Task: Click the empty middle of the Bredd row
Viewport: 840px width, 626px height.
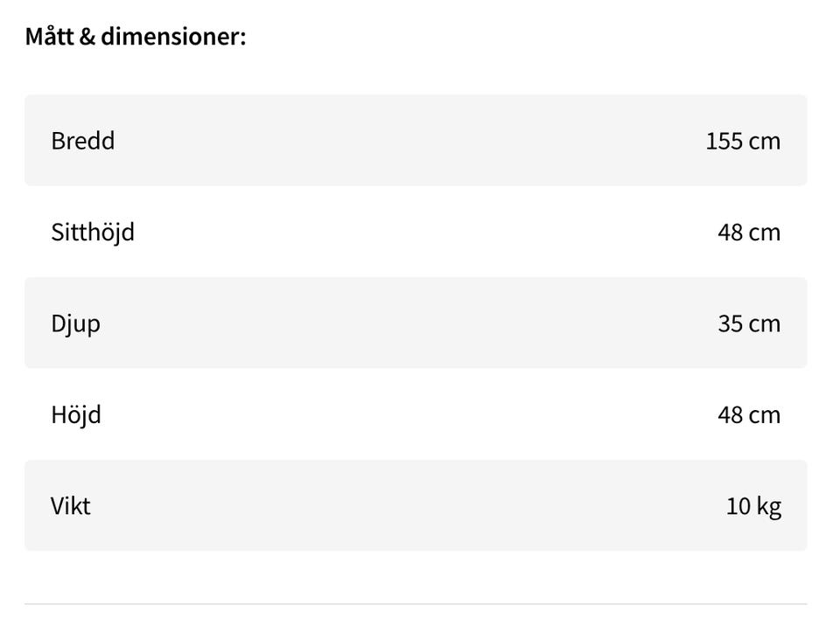Action: (x=416, y=141)
